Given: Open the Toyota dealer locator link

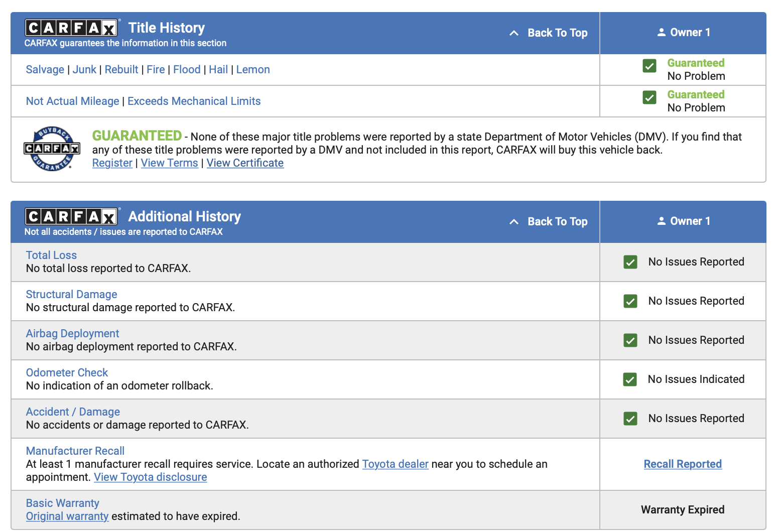Looking at the screenshot, I should pyautogui.click(x=396, y=464).
